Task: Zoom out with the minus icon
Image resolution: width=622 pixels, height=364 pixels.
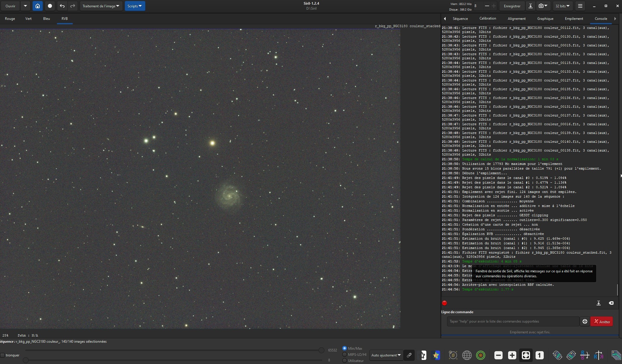Action: point(498,355)
